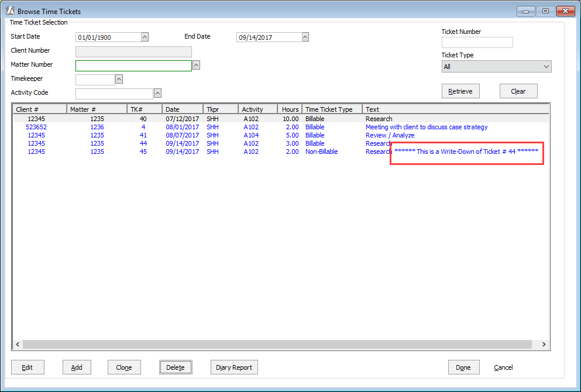
Task: Focus the Matter Number field
Action: pos(133,66)
